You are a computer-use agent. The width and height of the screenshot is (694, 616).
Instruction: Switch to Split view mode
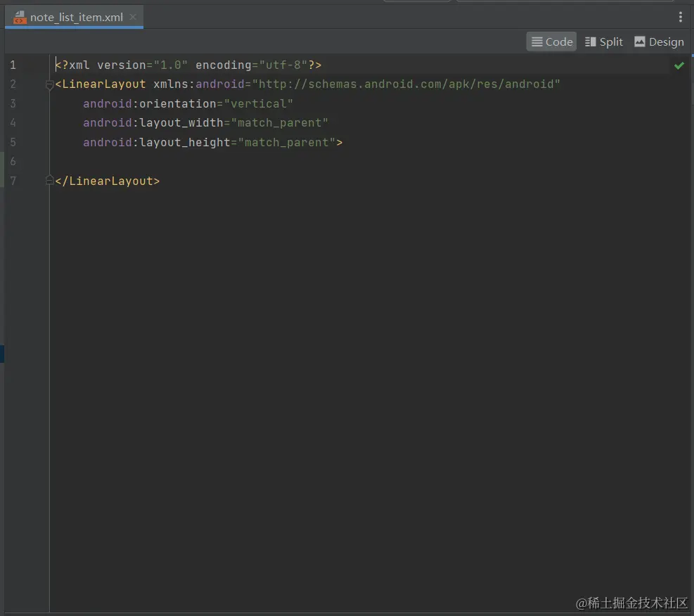(x=604, y=41)
